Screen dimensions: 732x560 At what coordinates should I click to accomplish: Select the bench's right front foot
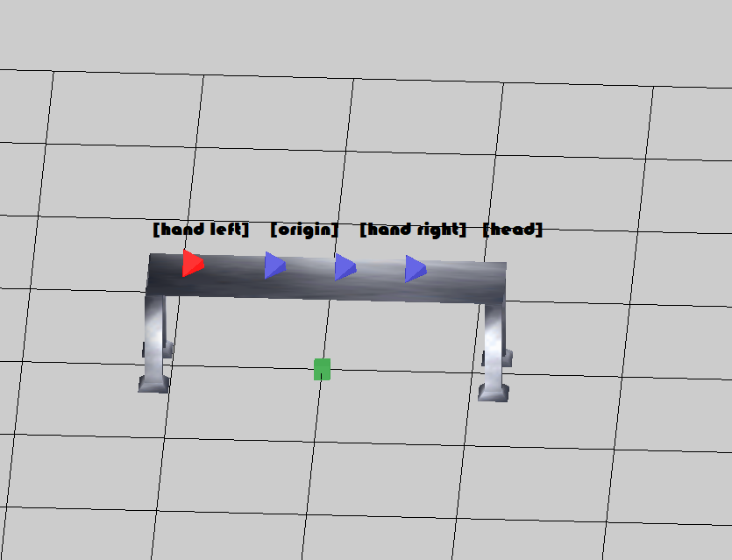(494, 393)
